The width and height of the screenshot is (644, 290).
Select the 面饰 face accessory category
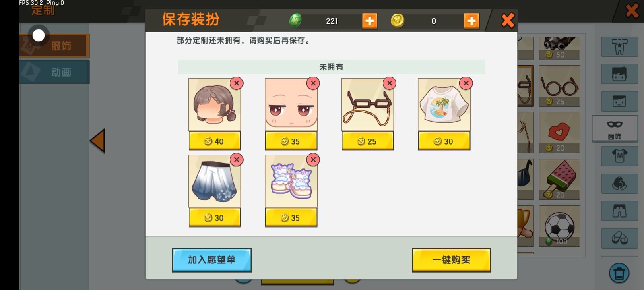click(615, 129)
